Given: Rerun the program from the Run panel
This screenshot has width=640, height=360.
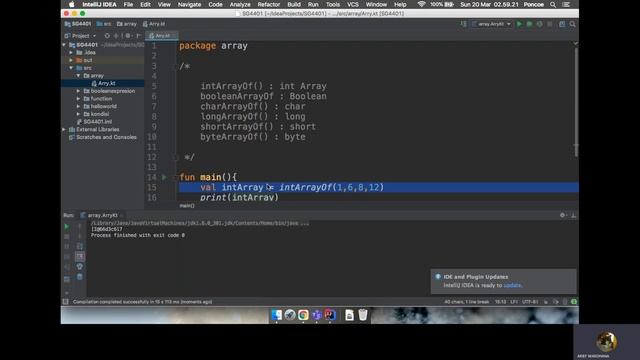Looking at the screenshot, I should click(x=67, y=226).
